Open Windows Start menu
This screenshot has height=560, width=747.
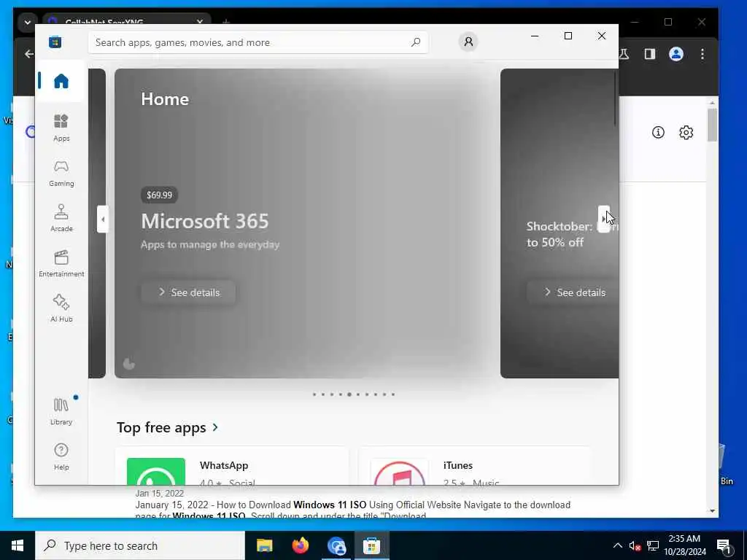pos(18,545)
